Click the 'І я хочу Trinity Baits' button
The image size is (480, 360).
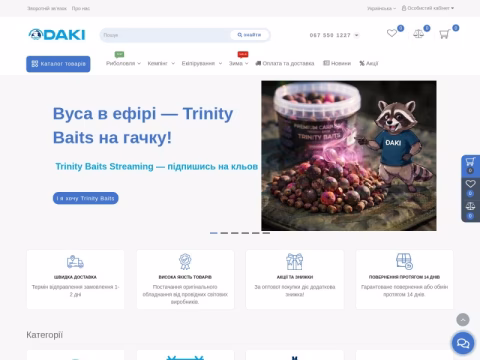click(x=86, y=198)
